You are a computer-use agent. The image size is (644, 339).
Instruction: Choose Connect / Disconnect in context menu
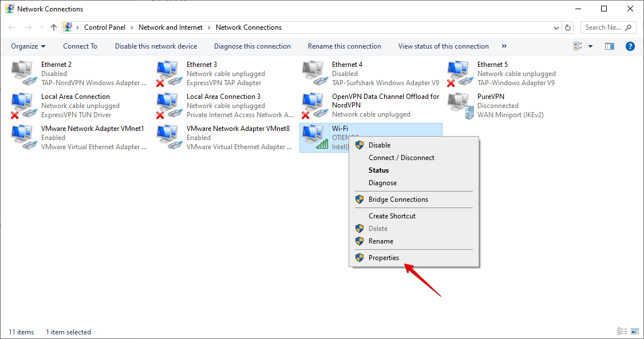pyautogui.click(x=413, y=158)
